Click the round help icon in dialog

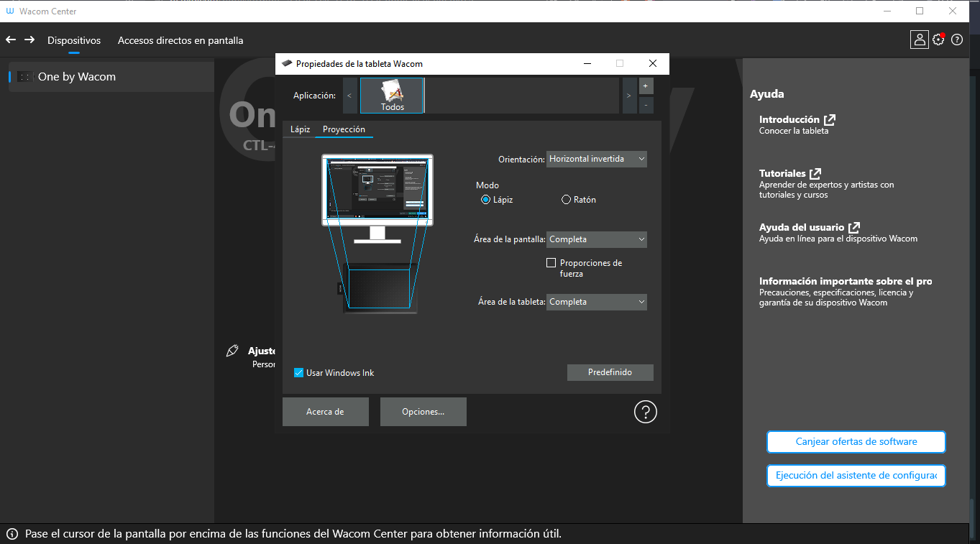[645, 412]
